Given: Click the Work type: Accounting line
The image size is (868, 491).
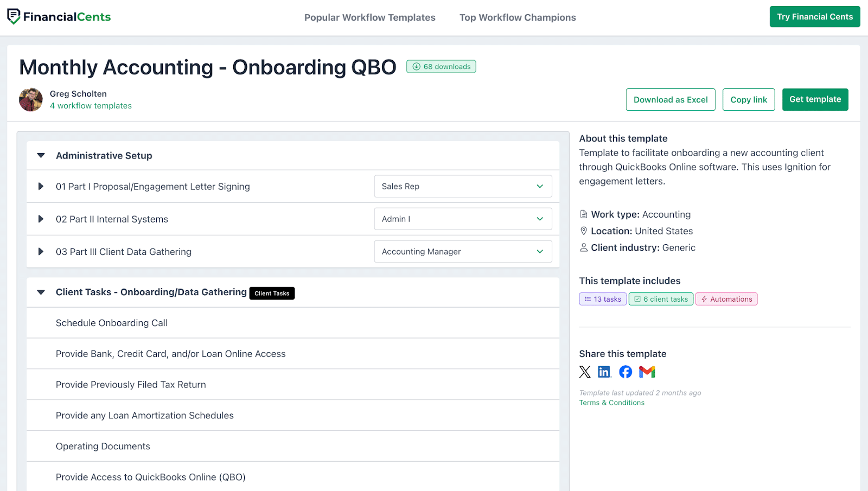Looking at the screenshot, I should pyautogui.click(x=635, y=214).
